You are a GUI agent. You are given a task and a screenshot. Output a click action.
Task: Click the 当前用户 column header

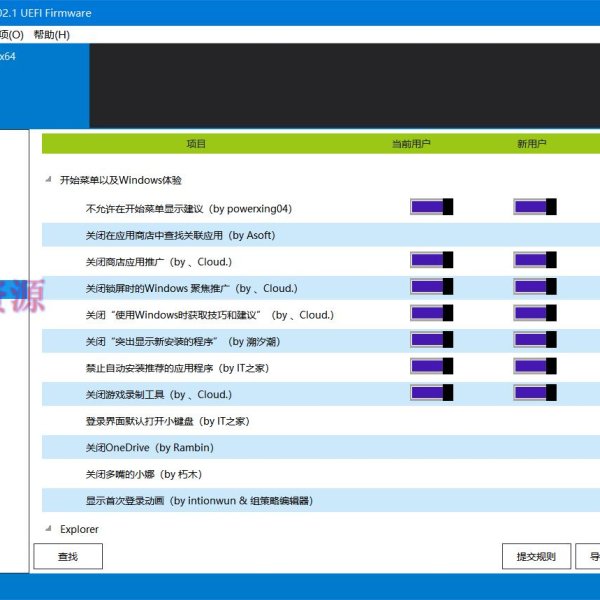[x=411, y=144]
